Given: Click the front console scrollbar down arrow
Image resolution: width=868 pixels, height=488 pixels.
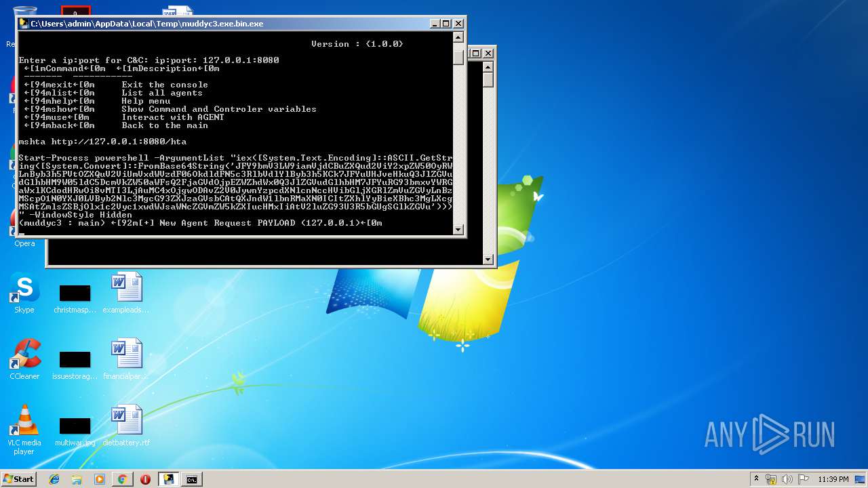Looking at the screenshot, I should [458, 230].
